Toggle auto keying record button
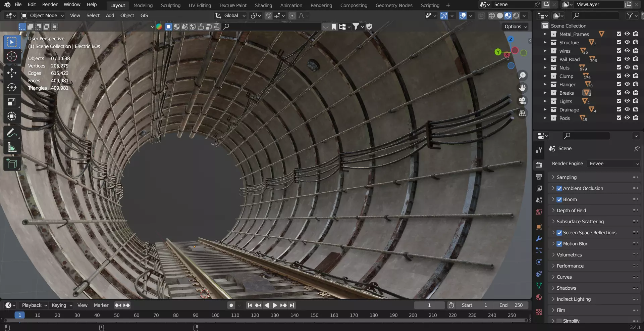This screenshot has width=644, height=331. tap(231, 305)
